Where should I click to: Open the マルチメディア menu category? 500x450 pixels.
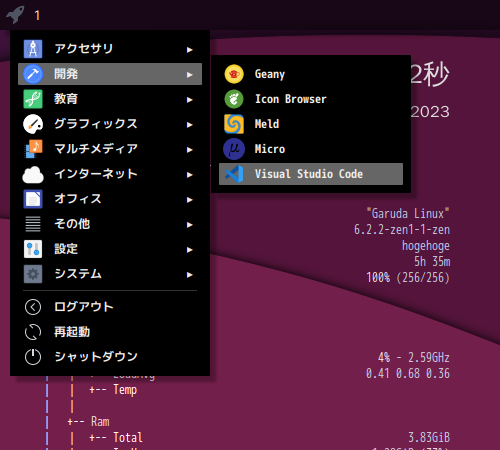(110, 149)
